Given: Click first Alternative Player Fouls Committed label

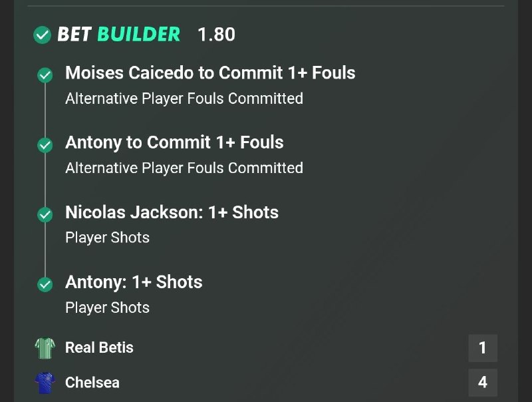Looking at the screenshot, I should click(x=184, y=99).
